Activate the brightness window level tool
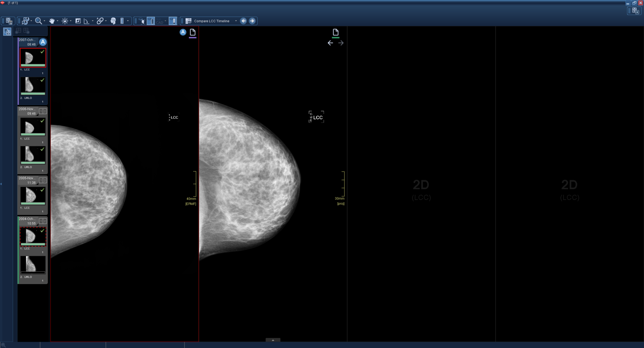 pos(65,21)
